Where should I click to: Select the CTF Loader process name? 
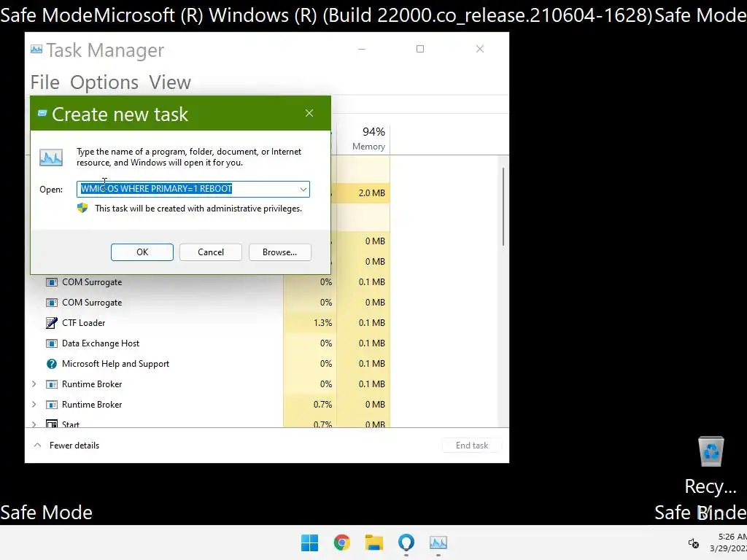point(83,323)
